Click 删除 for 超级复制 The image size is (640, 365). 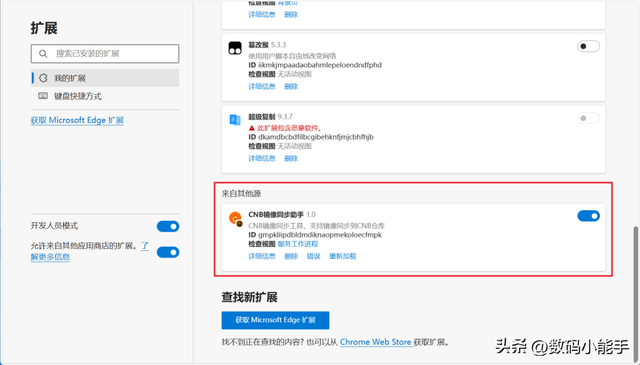click(x=291, y=158)
